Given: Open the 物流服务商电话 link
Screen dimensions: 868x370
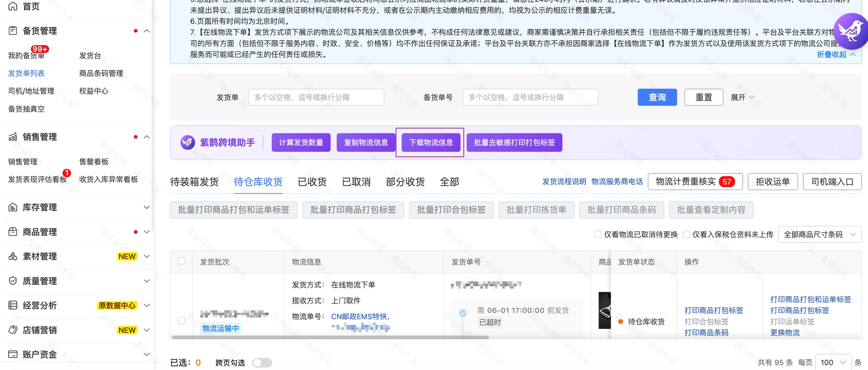Looking at the screenshot, I should coord(617,181).
